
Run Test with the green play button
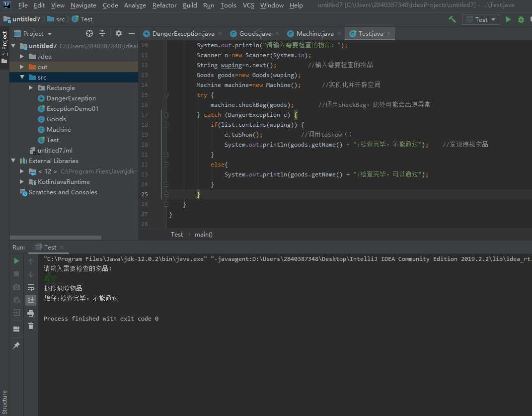(x=508, y=19)
